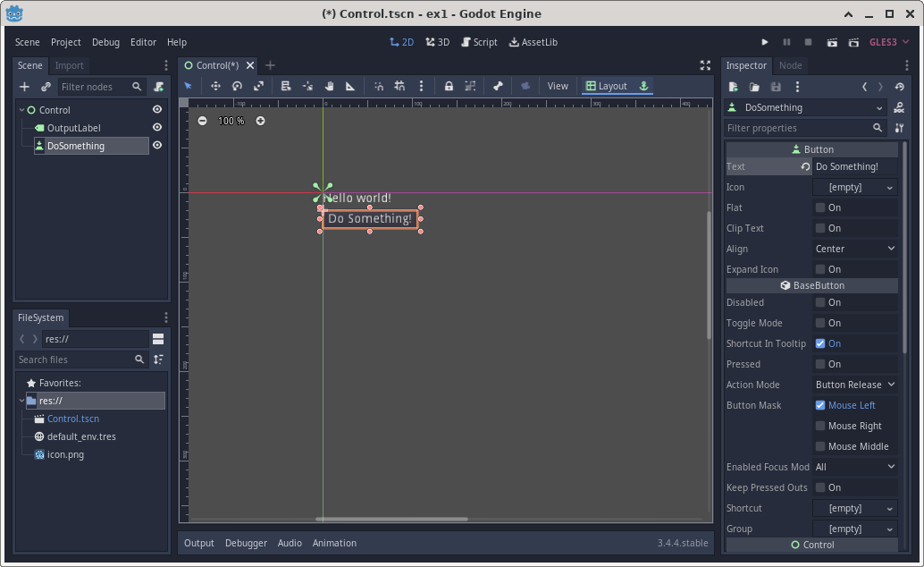Select the Rotate mode tool
The image size is (924, 567).
click(237, 86)
